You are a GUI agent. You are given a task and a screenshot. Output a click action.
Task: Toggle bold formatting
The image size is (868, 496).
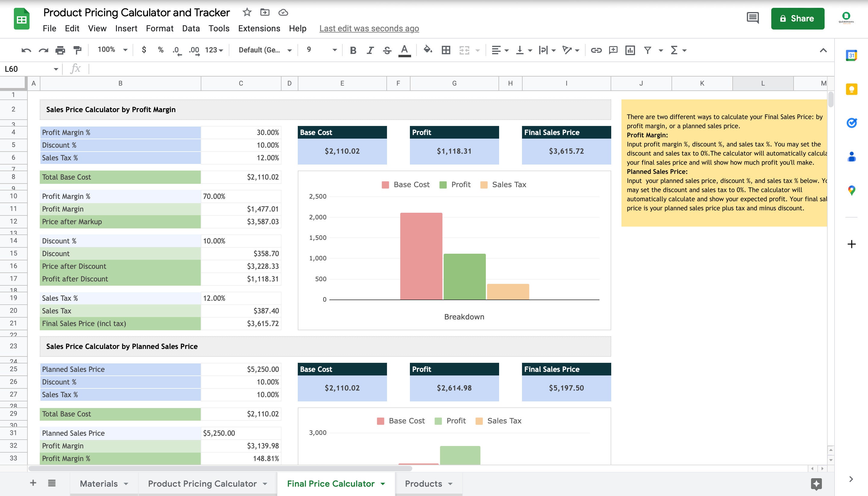click(x=353, y=50)
